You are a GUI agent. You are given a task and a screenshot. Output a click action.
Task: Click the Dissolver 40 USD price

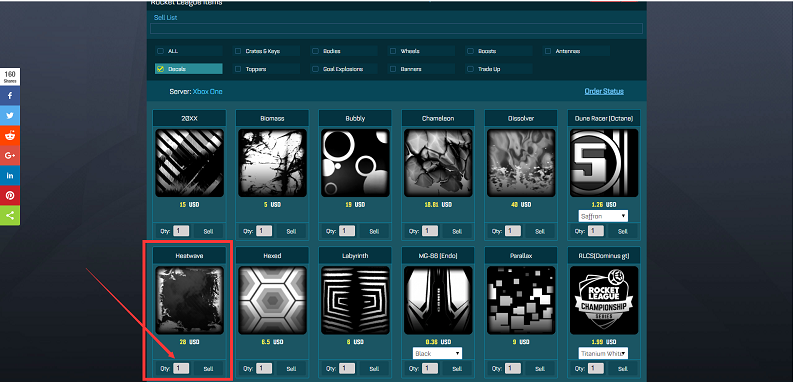point(521,205)
